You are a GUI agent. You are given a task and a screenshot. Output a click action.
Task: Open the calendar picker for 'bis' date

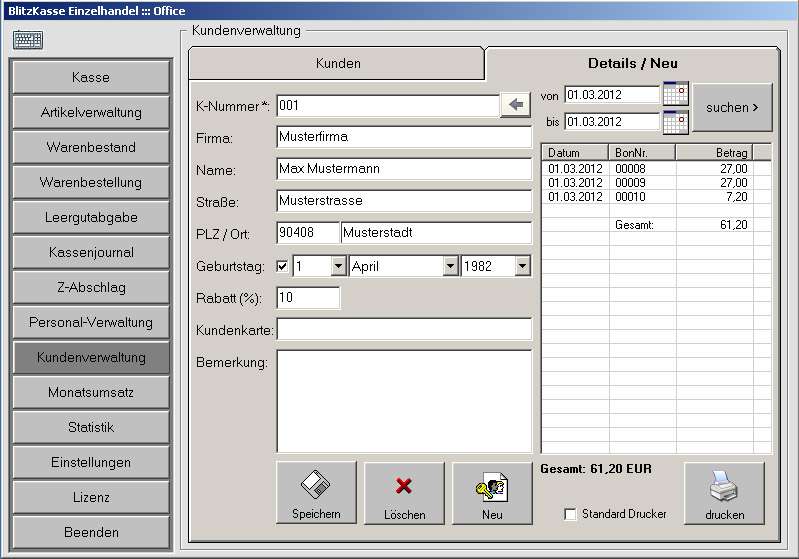(x=676, y=122)
